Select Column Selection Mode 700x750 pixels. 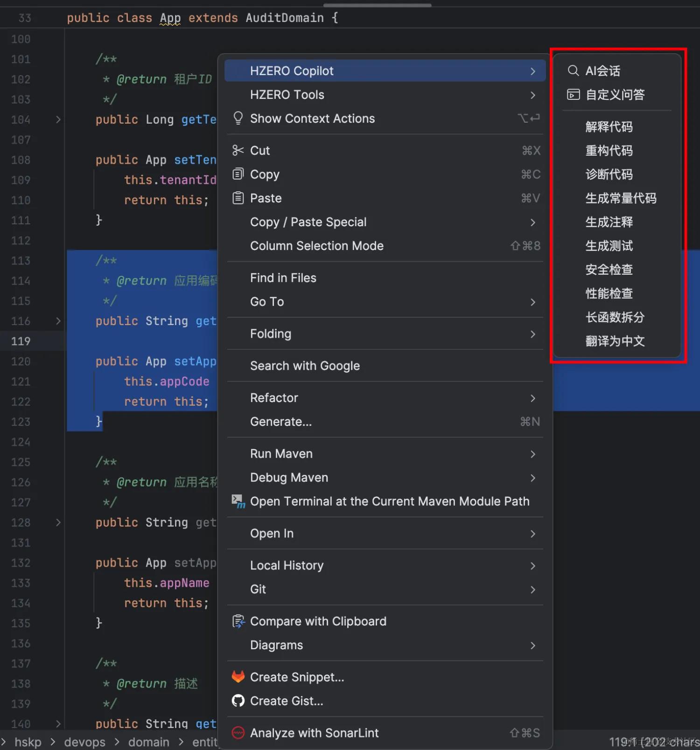(385, 245)
